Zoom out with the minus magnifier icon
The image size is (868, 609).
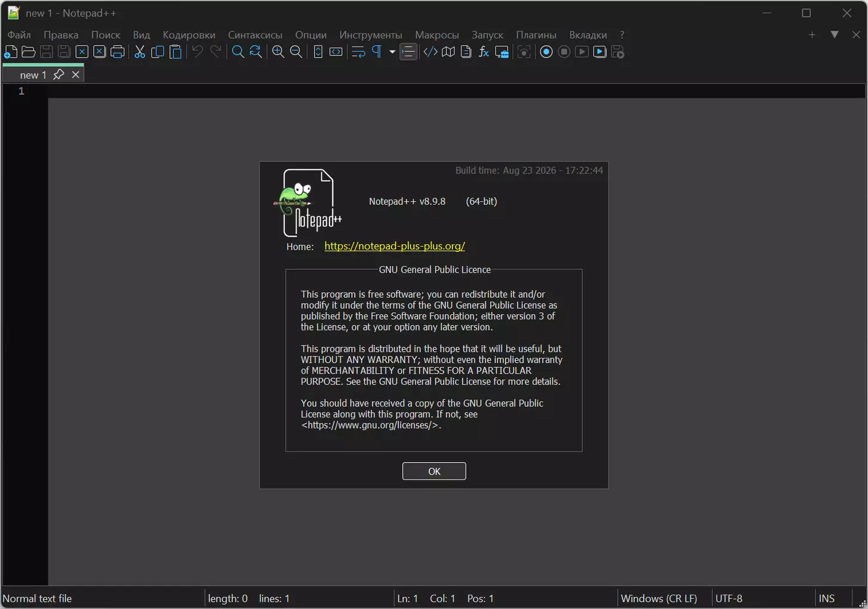[x=296, y=52]
